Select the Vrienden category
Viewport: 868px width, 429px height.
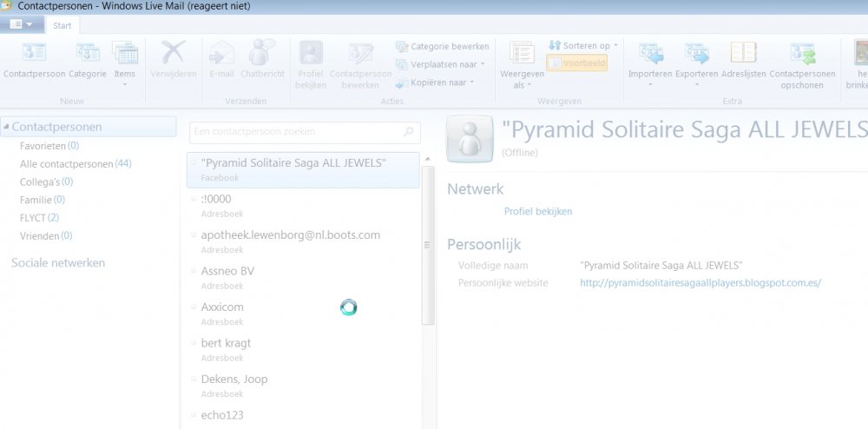(x=46, y=236)
